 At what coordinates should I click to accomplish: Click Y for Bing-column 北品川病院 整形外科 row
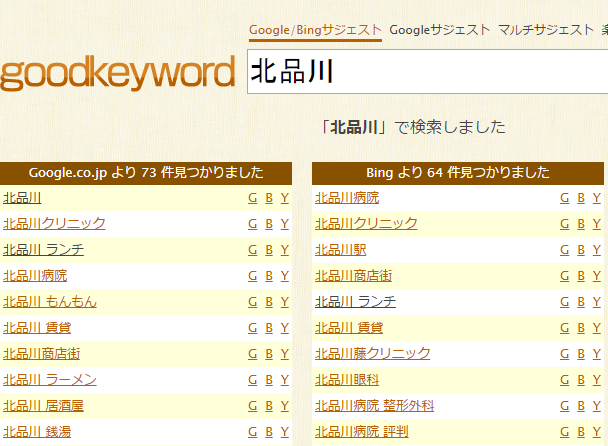coord(597,406)
